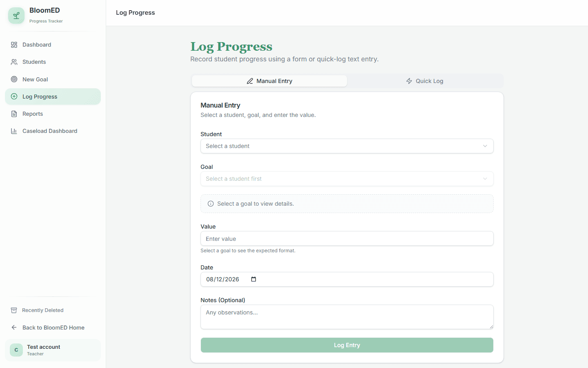This screenshot has width=588, height=368.
Task: Follow Back to BloomED Home link
Action: (x=53, y=328)
